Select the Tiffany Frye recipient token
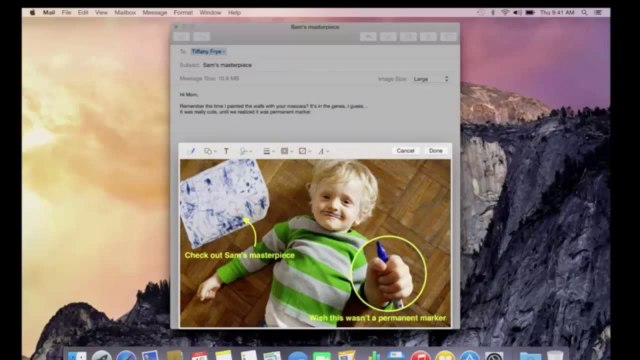 [x=208, y=51]
